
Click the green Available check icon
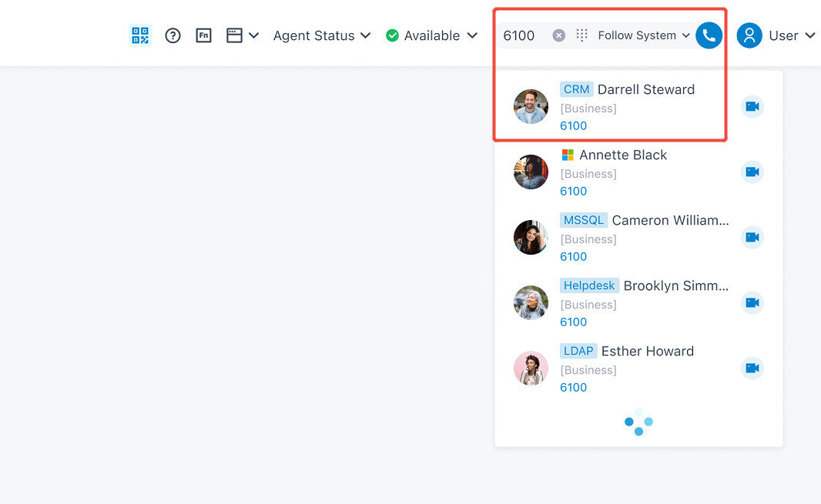[x=392, y=35]
